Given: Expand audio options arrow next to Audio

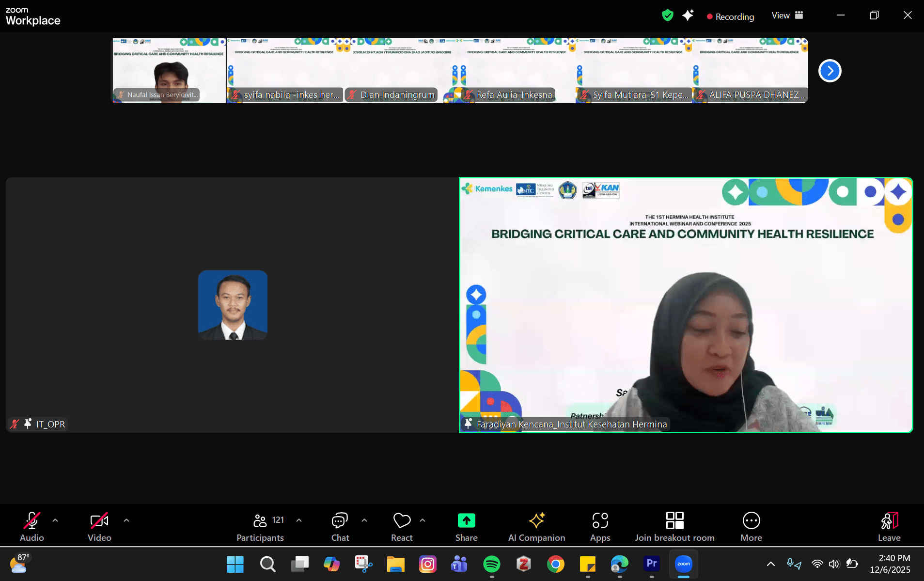Looking at the screenshot, I should pos(55,520).
